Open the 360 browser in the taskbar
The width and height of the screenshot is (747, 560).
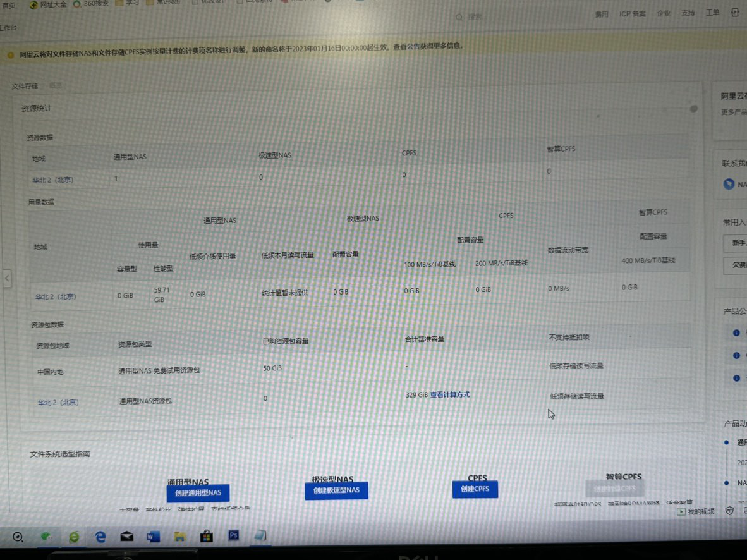tap(75, 537)
